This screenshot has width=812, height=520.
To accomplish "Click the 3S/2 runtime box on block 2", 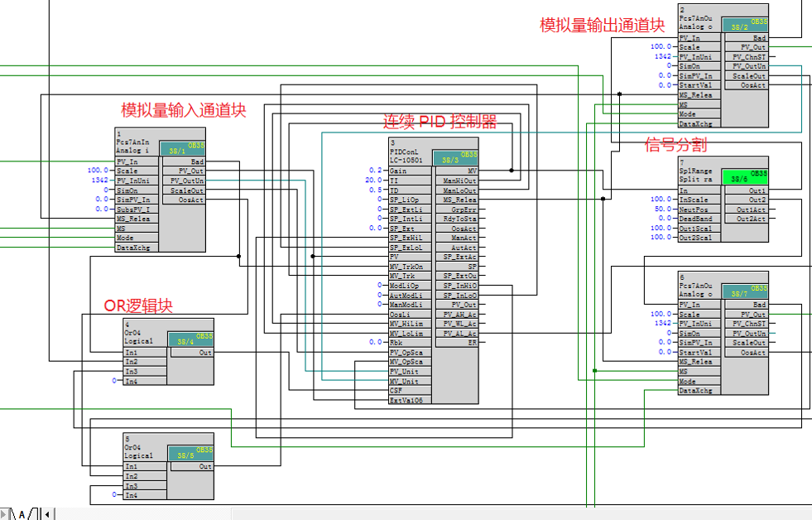I will 744,25.
